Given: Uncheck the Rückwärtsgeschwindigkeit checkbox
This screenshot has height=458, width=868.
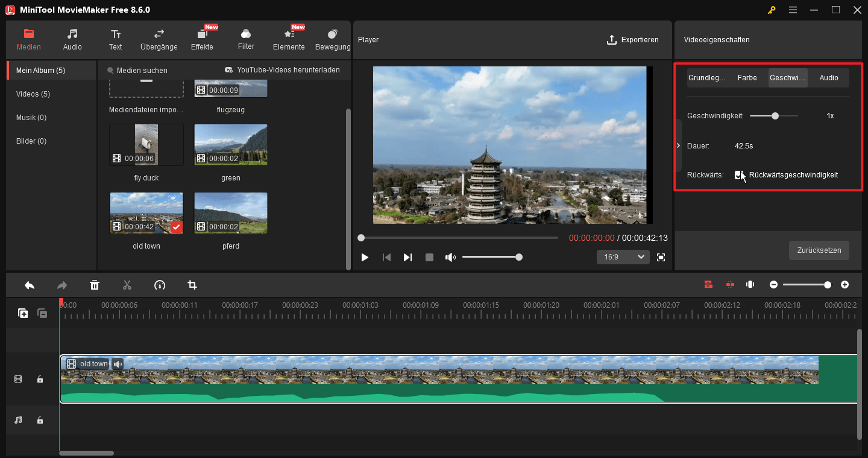Looking at the screenshot, I should click(x=740, y=174).
